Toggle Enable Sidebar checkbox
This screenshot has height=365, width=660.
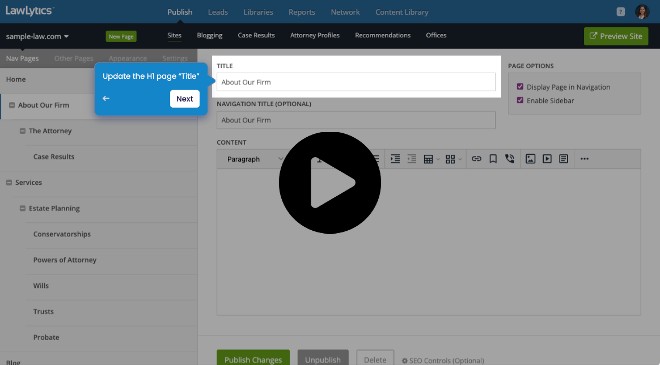(520, 100)
